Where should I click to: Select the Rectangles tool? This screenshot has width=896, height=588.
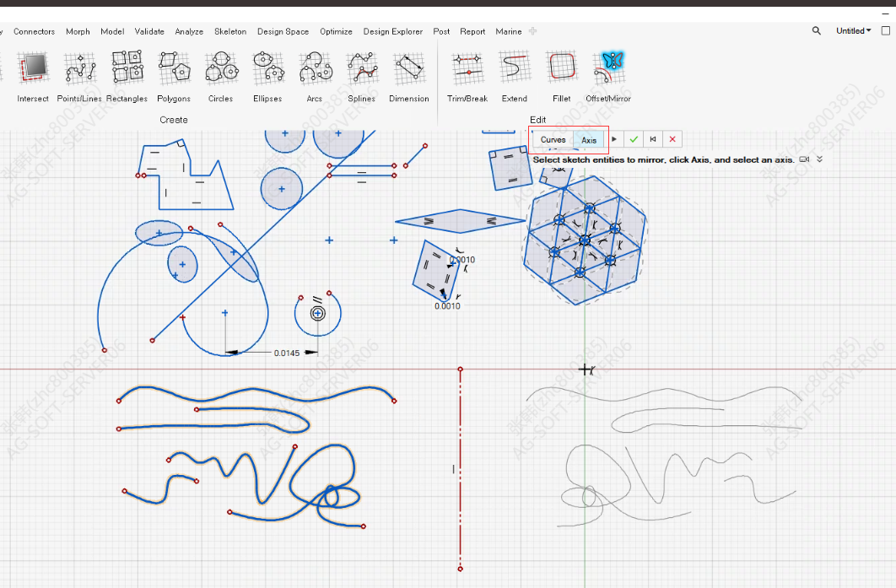click(x=127, y=67)
